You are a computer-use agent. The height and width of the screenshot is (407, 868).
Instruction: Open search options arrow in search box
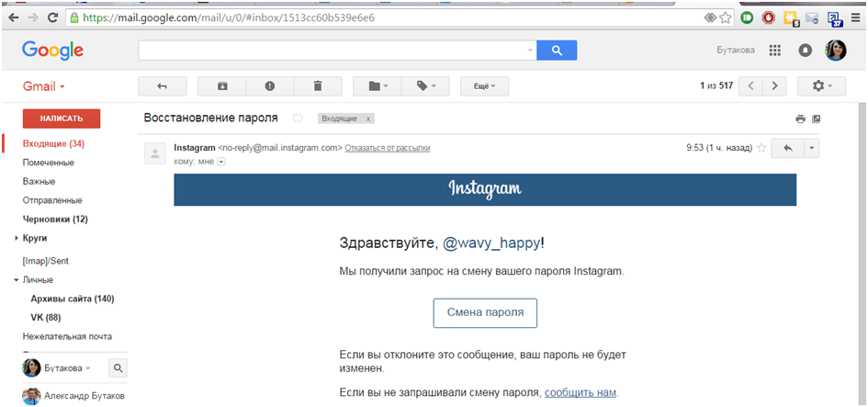pos(530,51)
